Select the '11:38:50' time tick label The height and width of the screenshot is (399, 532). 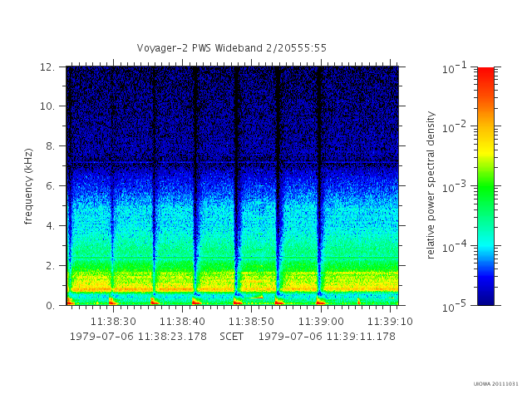(x=251, y=322)
